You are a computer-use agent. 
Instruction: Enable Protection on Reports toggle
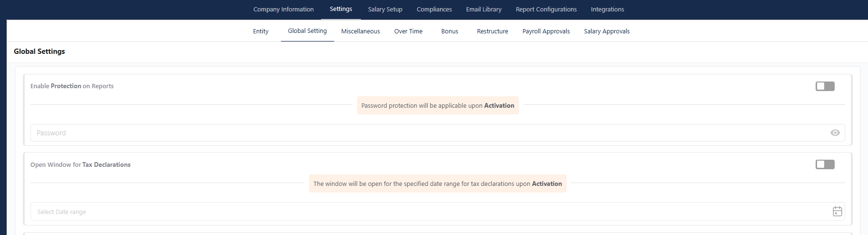(x=825, y=86)
